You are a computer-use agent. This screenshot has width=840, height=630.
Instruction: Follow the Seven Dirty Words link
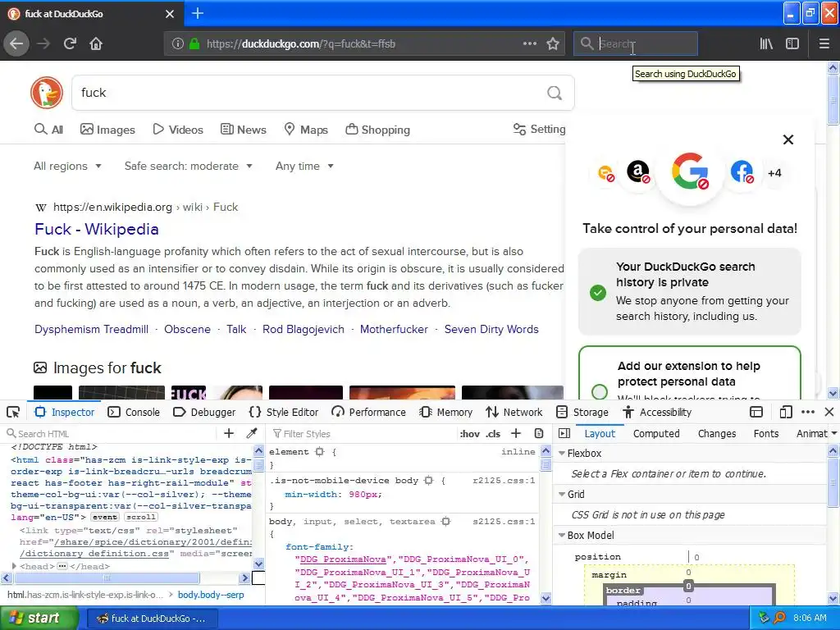point(491,329)
